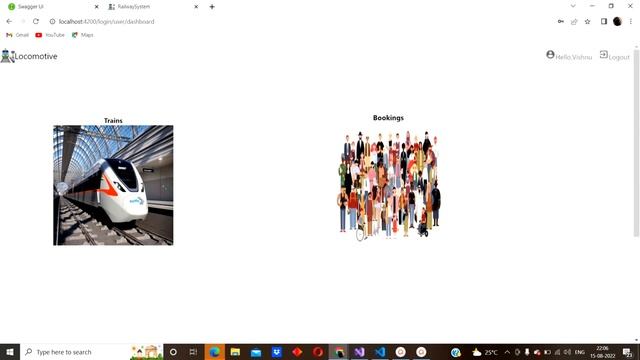This screenshot has height=360, width=640.
Task: Share this page from address bar
Action: (574, 22)
